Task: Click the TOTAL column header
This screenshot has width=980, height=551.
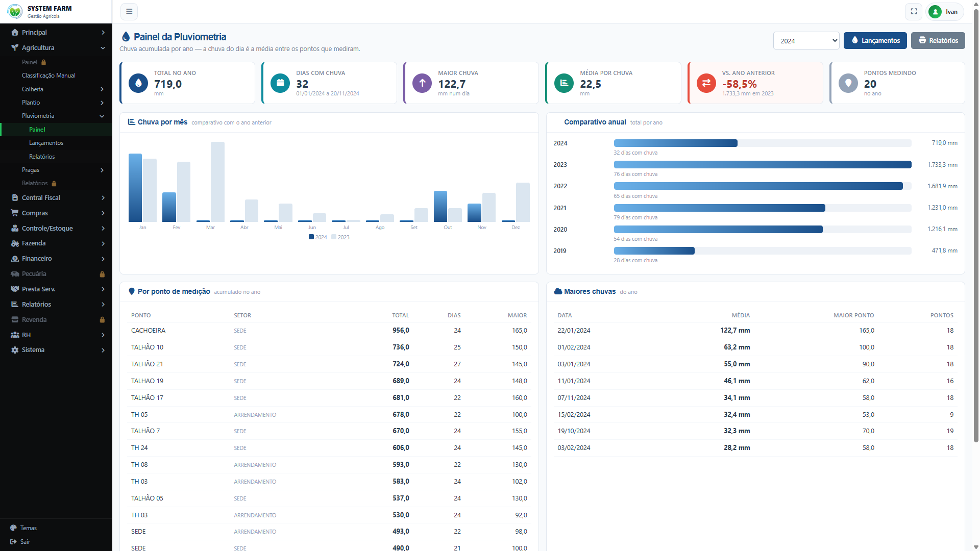Action: pyautogui.click(x=401, y=315)
